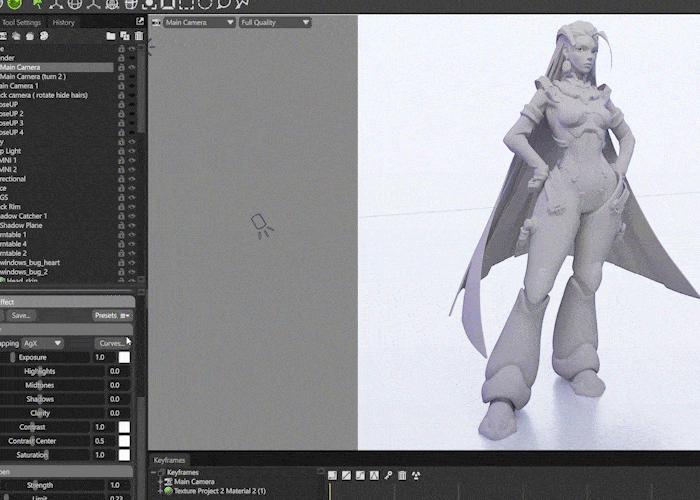This screenshot has width=700, height=500.
Task: Click the Exposure value field 1.0
Action: 104,357
